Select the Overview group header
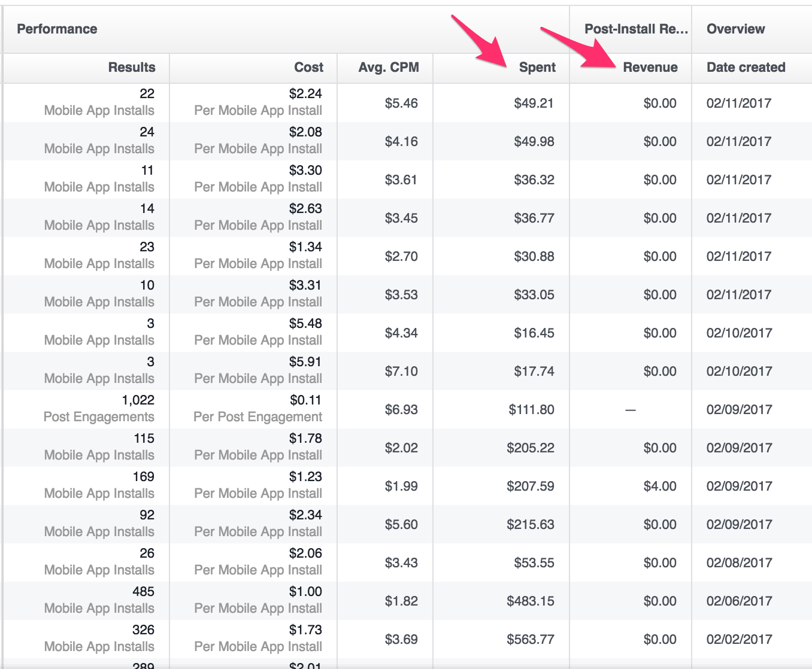 pyautogui.click(x=735, y=29)
